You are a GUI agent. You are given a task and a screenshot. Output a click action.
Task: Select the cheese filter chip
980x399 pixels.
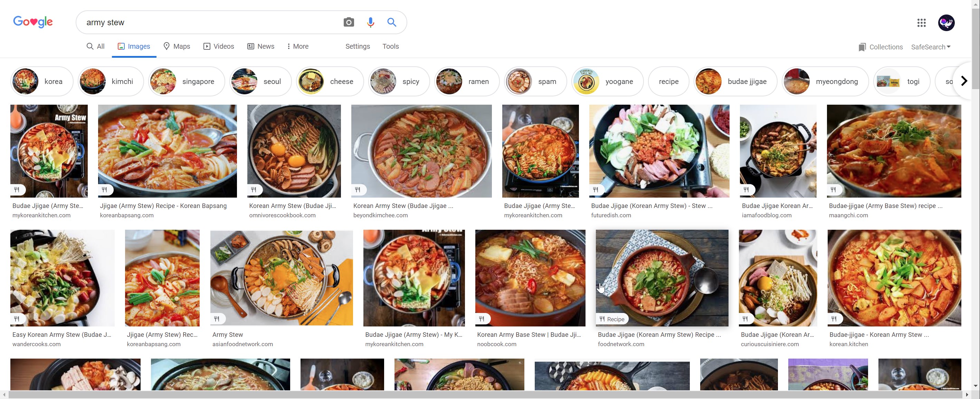pyautogui.click(x=330, y=82)
